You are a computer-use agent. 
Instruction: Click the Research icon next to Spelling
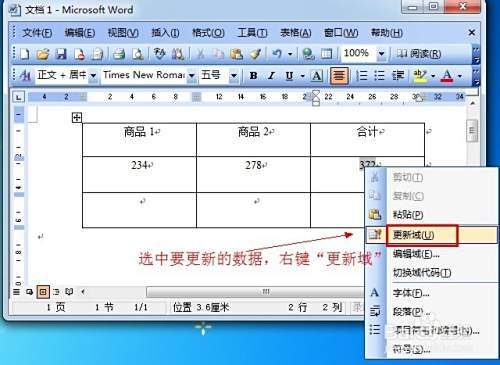pos(178,54)
